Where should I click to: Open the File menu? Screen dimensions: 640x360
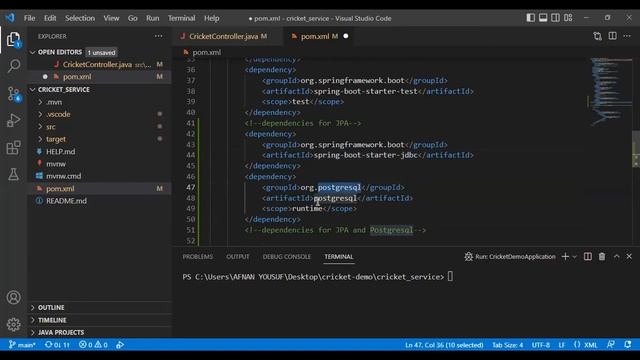29,18
